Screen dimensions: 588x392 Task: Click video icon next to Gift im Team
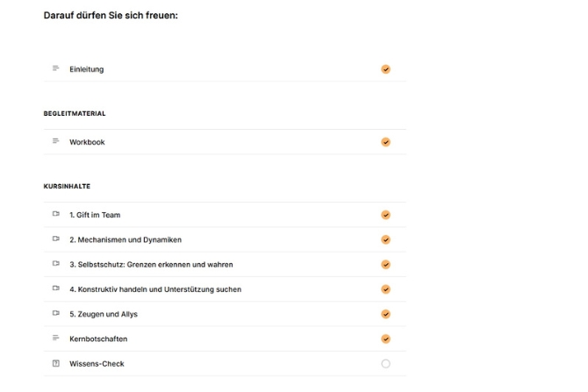click(55, 214)
